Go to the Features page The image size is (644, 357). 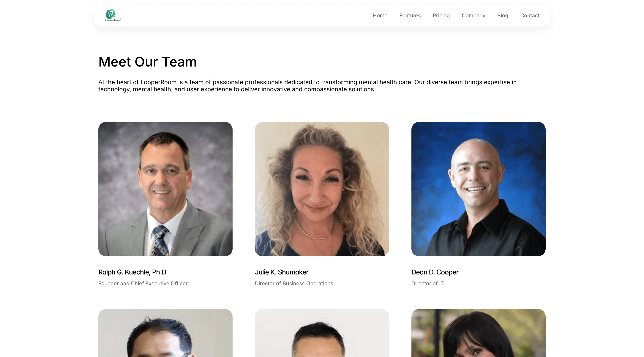tap(410, 15)
